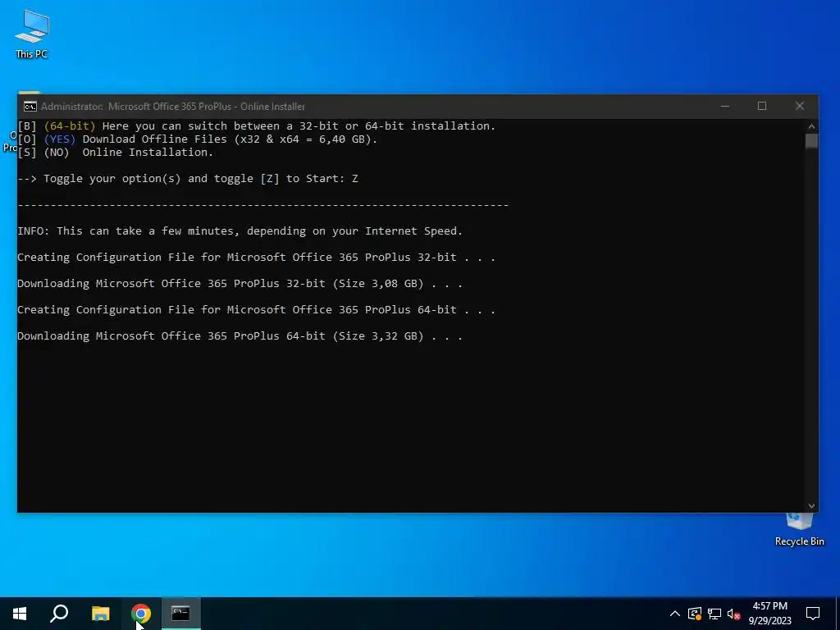Screen dimensions: 840x630
Task: Show hidden system tray icons
Action: 675,614
